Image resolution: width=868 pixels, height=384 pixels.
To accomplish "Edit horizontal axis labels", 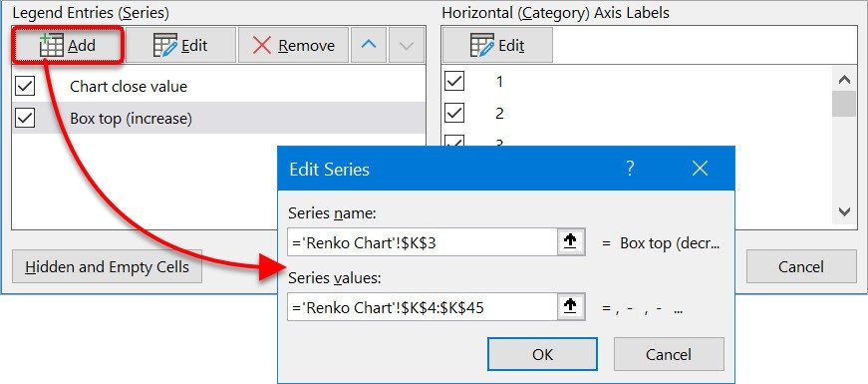I will [497, 46].
